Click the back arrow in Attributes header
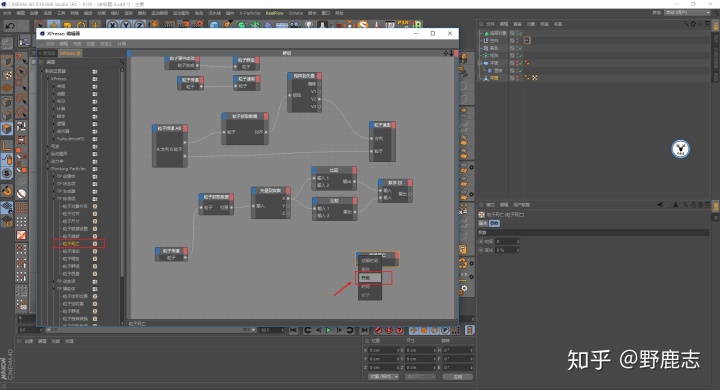Viewport: 720px width, 390px height. [660, 205]
